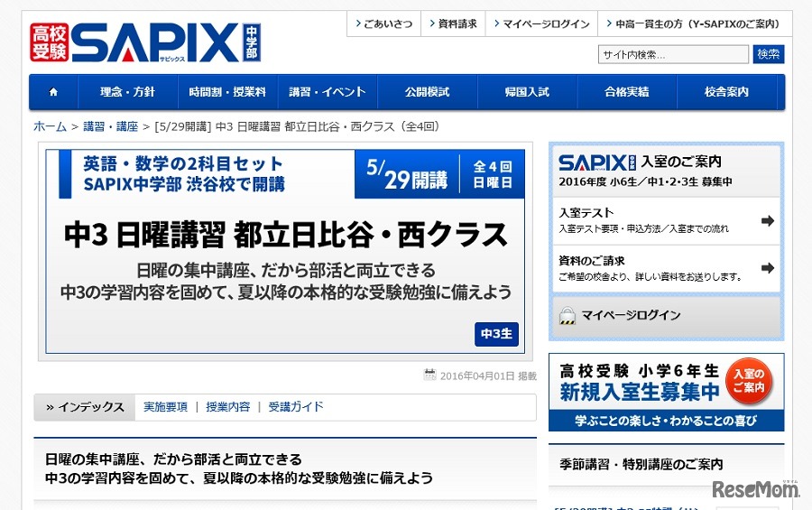Click the 2016年04月01日 掲載 date text

point(488,376)
